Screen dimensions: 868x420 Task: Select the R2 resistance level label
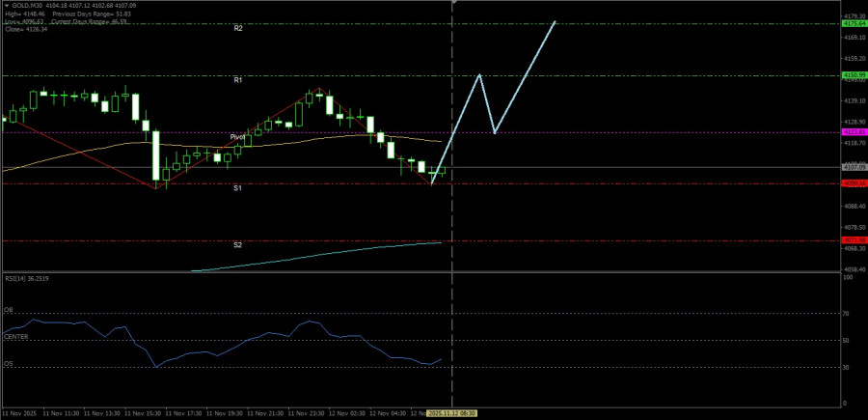237,29
